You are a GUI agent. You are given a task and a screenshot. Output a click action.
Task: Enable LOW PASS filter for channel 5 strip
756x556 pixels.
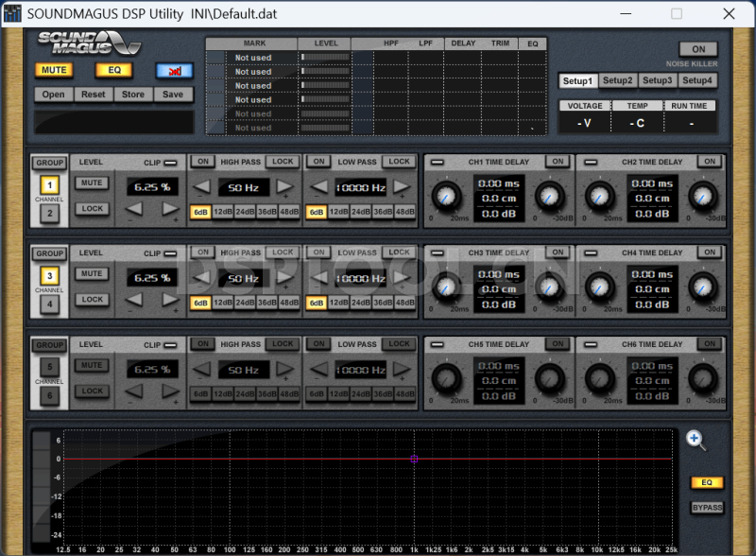318,343
